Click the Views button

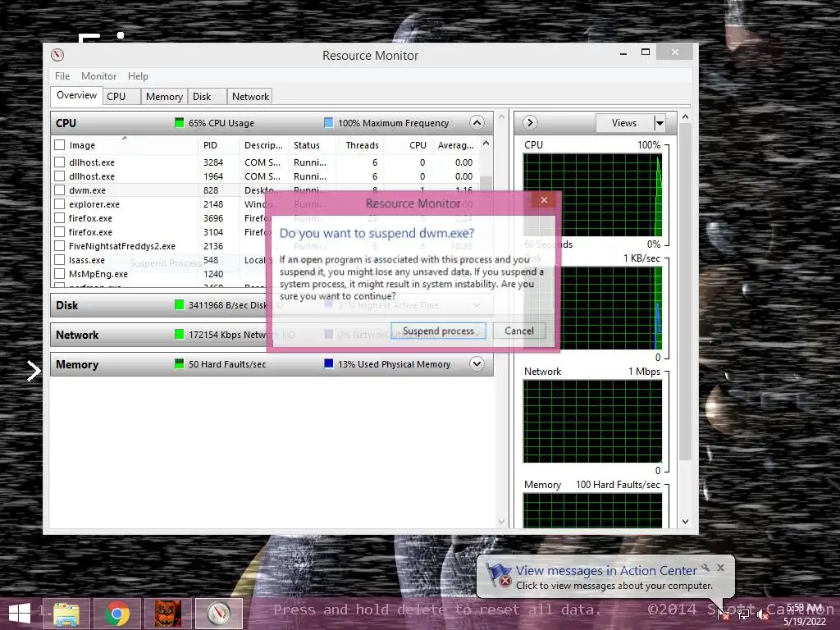(624, 123)
